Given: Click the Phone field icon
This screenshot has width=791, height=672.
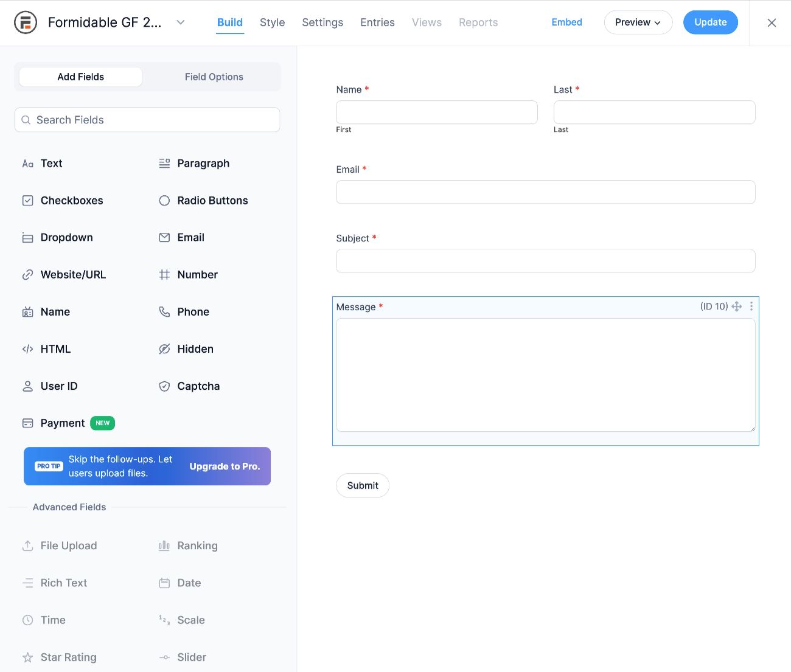Looking at the screenshot, I should coord(164,311).
